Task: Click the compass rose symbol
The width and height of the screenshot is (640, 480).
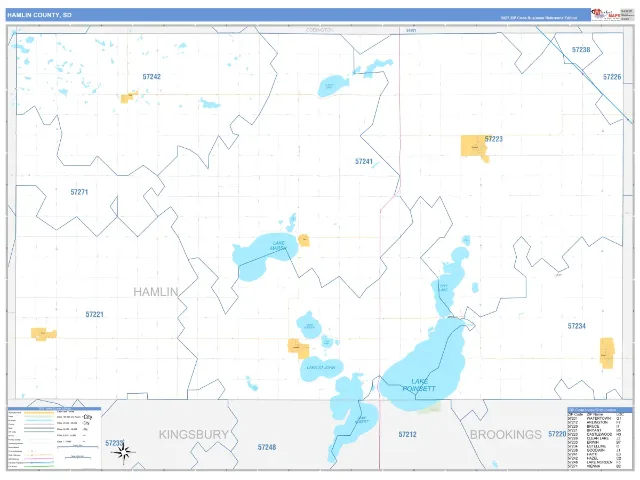Action: pyautogui.click(x=123, y=452)
